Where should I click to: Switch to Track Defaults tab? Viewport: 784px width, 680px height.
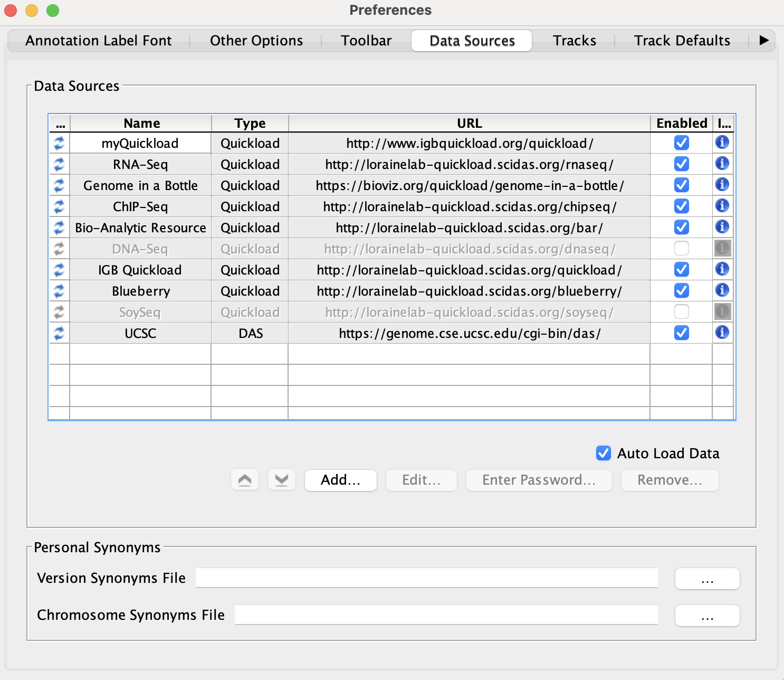(682, 41)
